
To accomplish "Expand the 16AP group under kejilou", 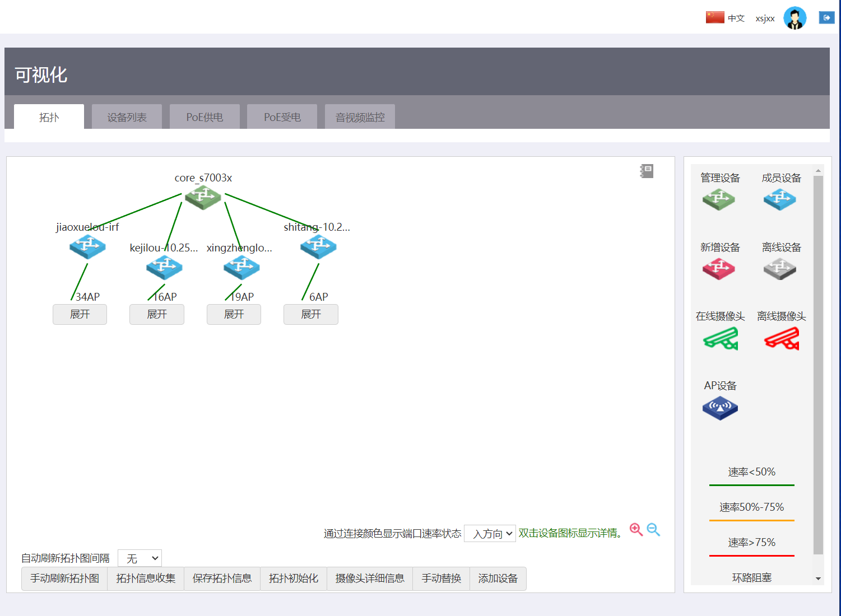I will pyautogui.click(x=157, y=315).
